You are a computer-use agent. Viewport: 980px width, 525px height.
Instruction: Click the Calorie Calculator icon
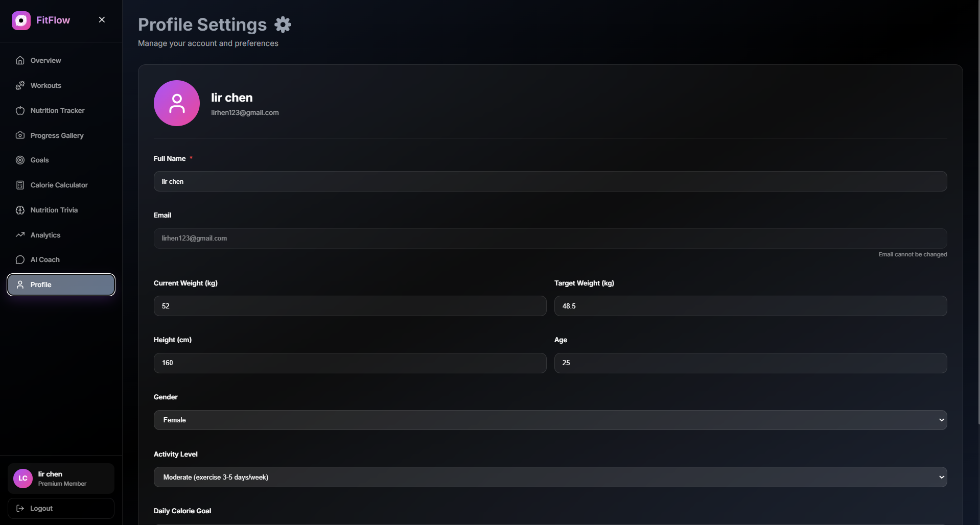pos(20,185)
